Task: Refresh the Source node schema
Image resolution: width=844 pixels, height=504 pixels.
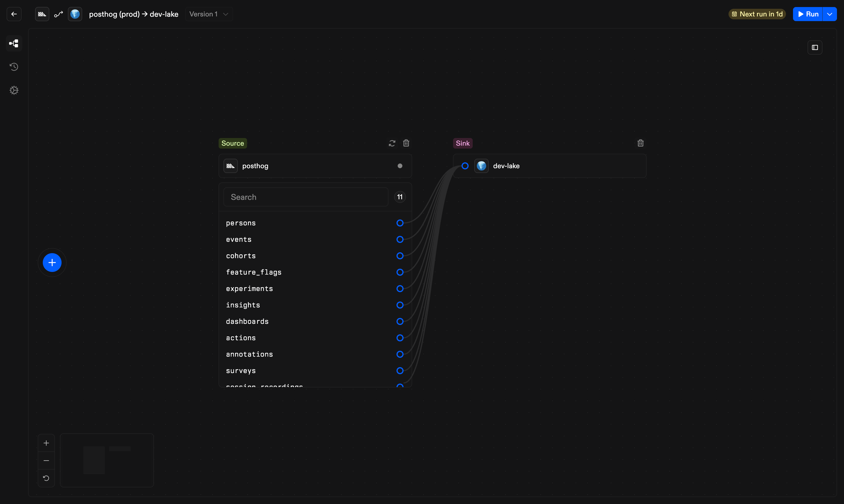Action: pyautogui.click(x=392, y=143)
